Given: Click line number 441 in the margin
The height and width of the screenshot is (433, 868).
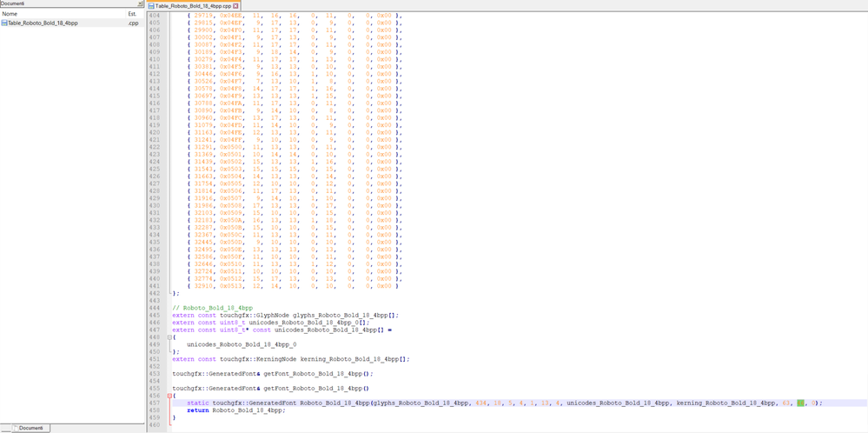Looking at the screenshot, I should pos(156,286).
